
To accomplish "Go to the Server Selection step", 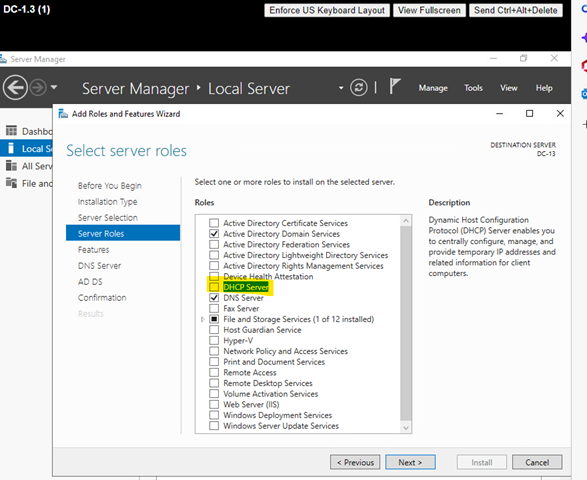I will click(x=108, y=218).
